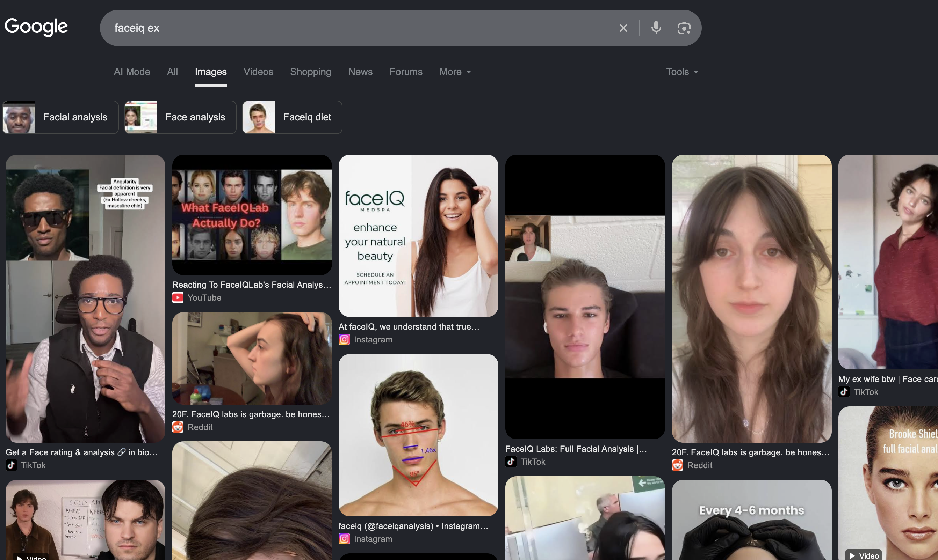Open the Tools dropdown
Image resolution: width=938 pixels, height=560 pixels.
[x=682, y=72]
